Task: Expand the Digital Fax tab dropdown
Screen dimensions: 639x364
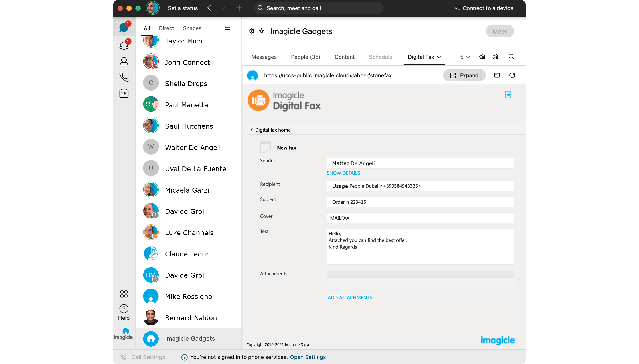Action: 439,57
